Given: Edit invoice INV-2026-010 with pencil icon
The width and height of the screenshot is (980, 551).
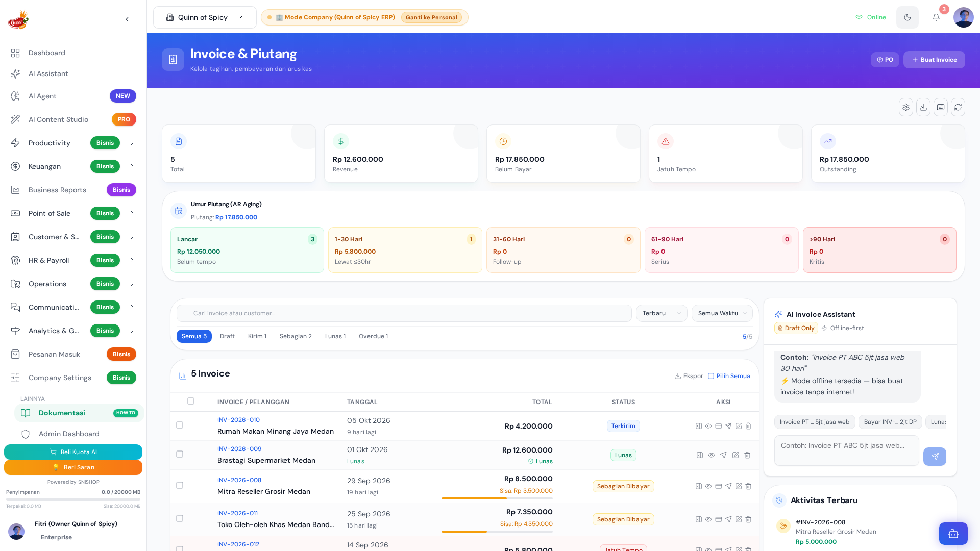Looking at the screenshot, I should (x=739, y=426).
